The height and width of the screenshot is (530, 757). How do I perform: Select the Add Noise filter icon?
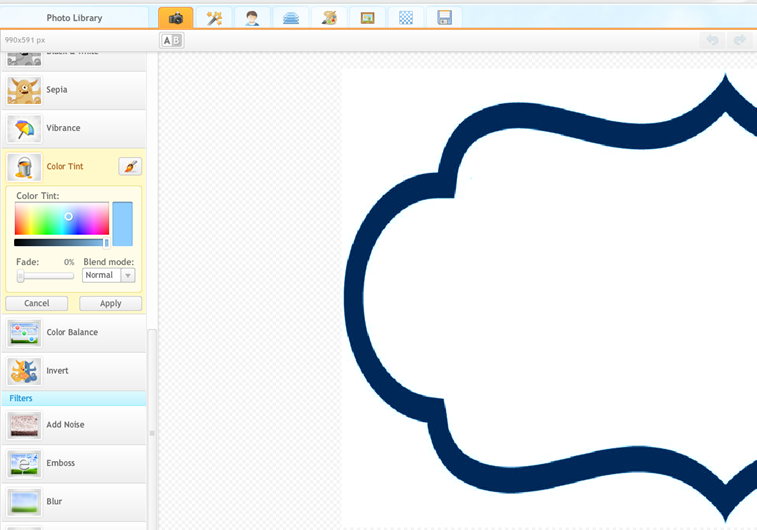click(x=24, y=425)
